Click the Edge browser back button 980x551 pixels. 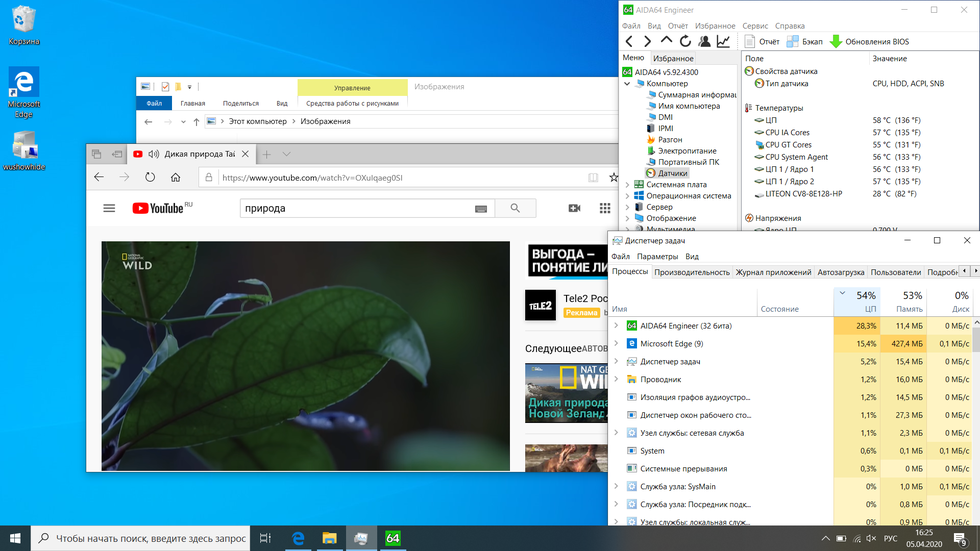(99, 177)
